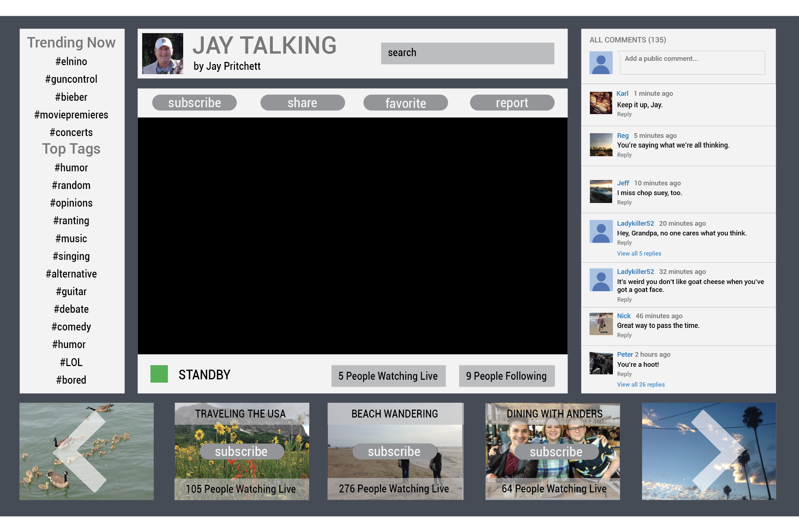
Task: Expand all 26 replies under Peter
Action: [641, 384]
